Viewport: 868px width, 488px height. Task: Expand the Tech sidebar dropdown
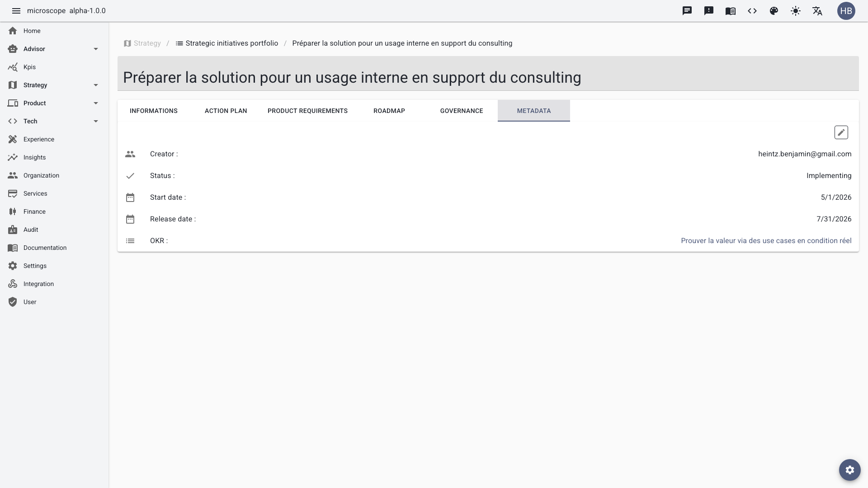coord(96,121)
